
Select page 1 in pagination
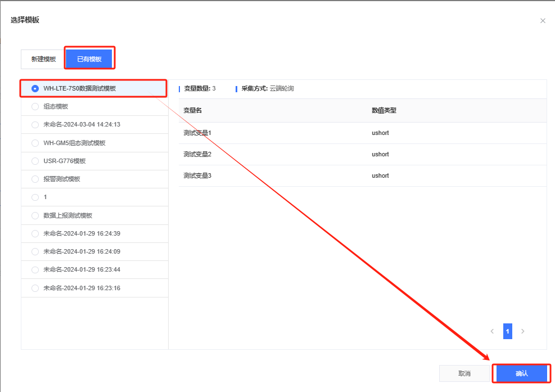[507, 331]
